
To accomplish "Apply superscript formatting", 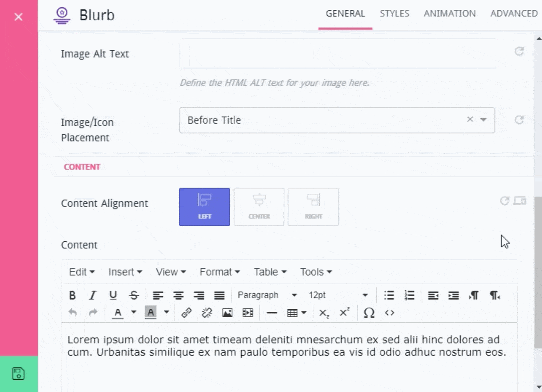I will coord(344,312).
